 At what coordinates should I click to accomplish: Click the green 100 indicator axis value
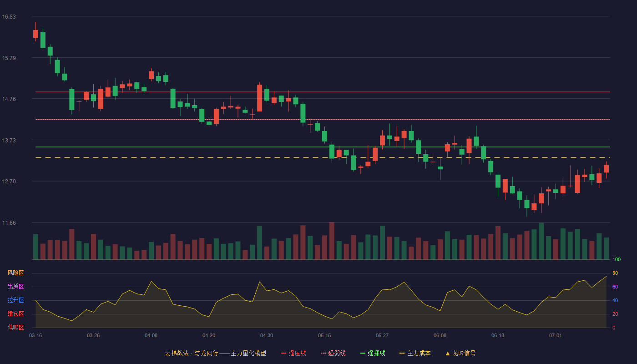click(617, 260)
